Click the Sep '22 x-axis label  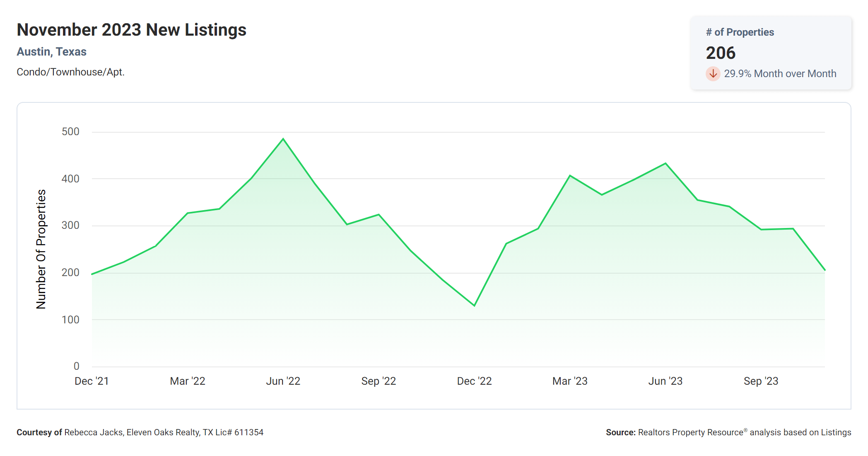[x=379, y=381]
